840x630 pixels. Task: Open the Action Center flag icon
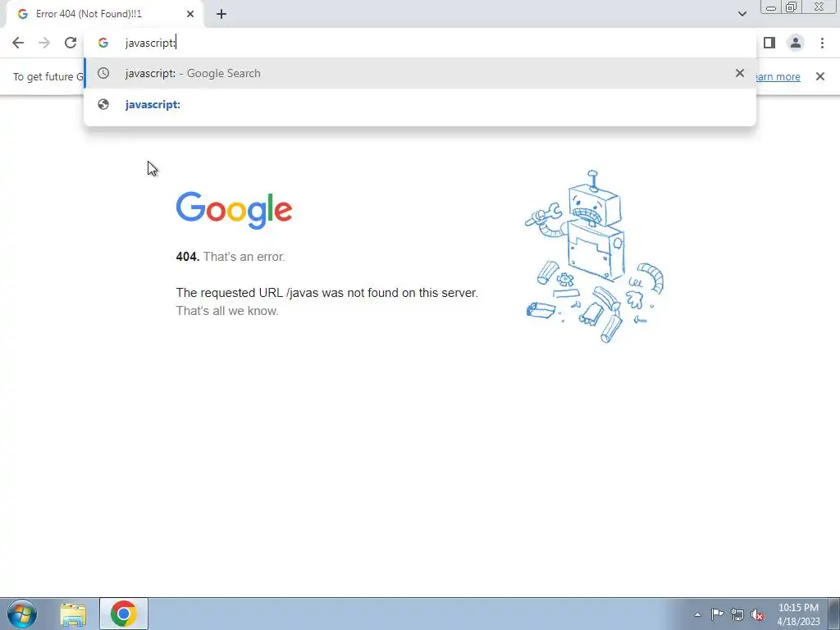pos(717,614)
